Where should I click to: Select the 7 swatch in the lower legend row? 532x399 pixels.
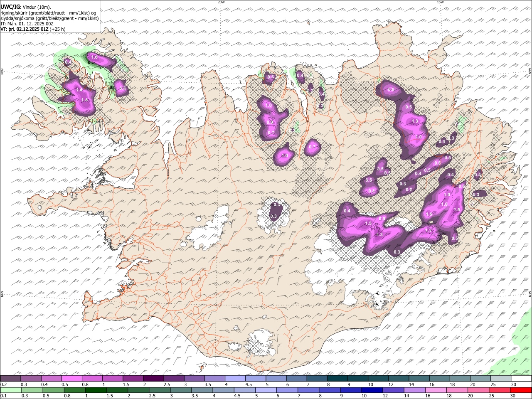pos(308,390)
